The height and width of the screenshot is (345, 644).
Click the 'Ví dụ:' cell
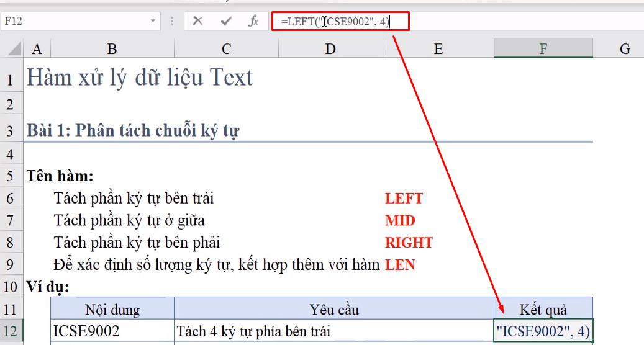click(x=48, y=286)
